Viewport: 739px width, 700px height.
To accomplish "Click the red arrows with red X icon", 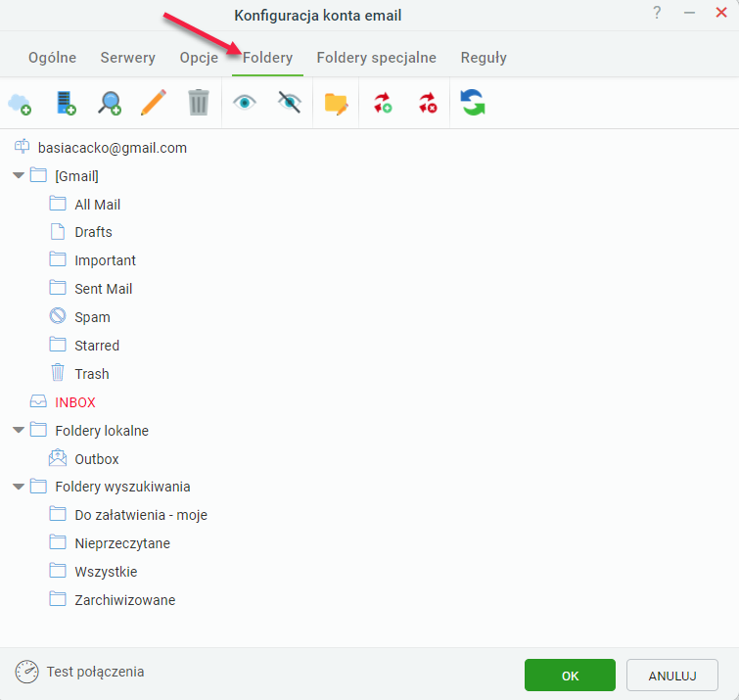I will 428,103.
